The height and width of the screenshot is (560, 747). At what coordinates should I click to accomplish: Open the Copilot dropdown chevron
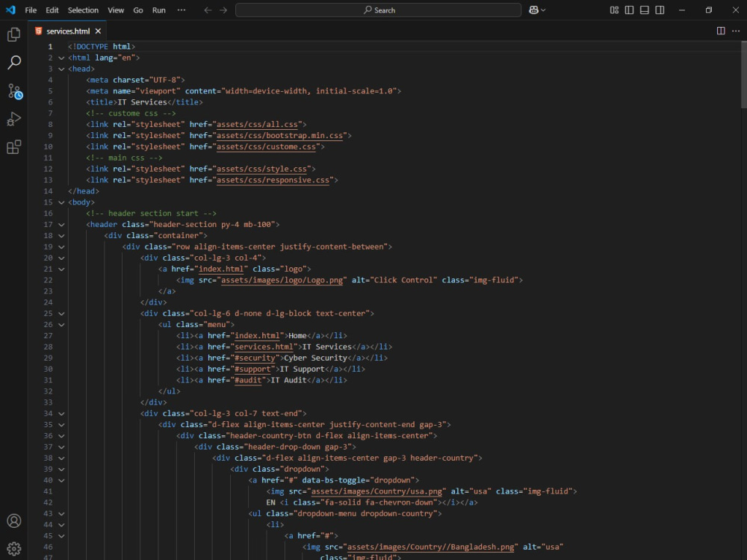pos(543,10)
